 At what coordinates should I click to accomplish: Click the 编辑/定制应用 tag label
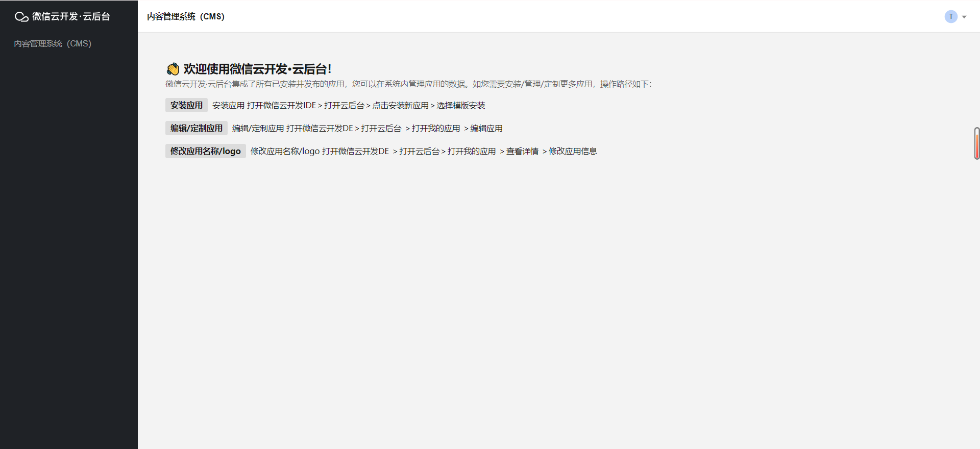point(197,128)
